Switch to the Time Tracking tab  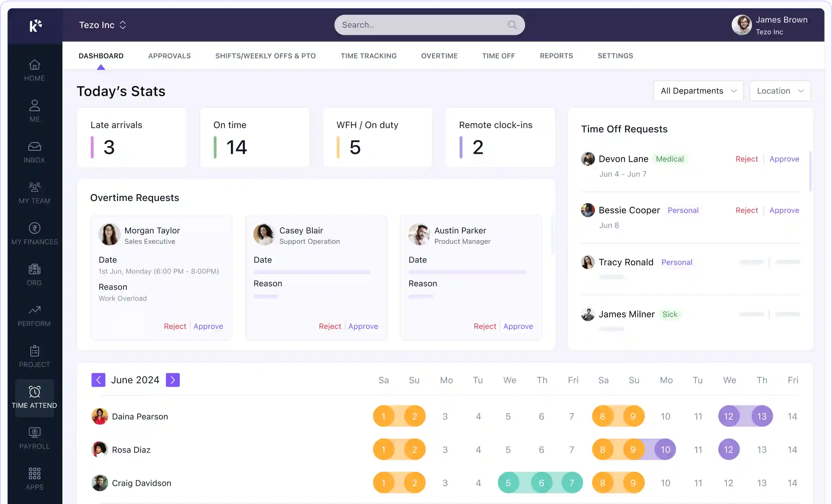369,56
